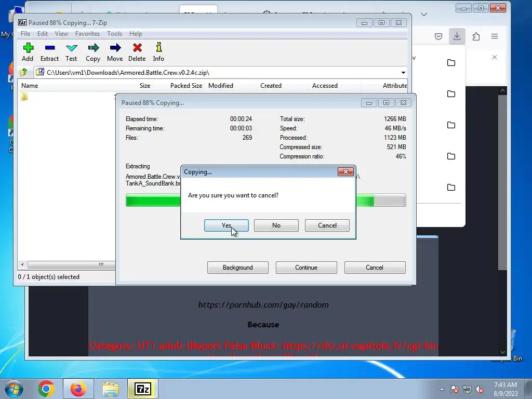532x399 pixels.
Task: Click No in the cancel confirmation
Action: (x=276, y=225)
